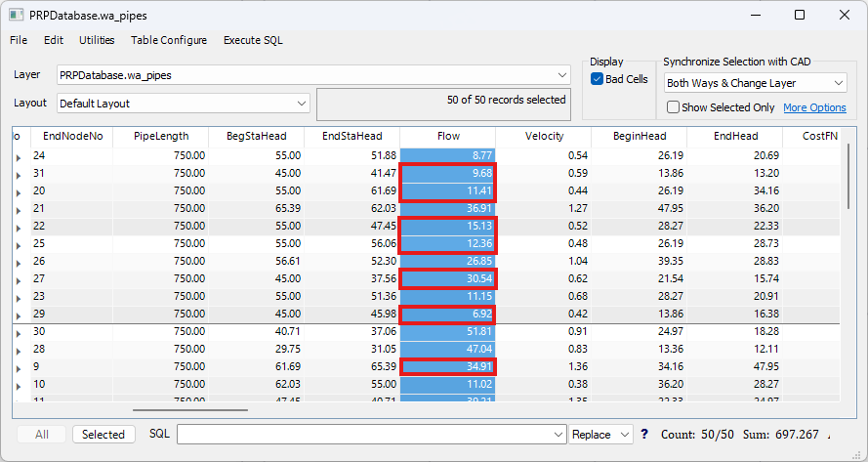Select row marker arrow for EndNodeNo 28
The width and height of the screenshot is (868, 462).
[19, 352]
